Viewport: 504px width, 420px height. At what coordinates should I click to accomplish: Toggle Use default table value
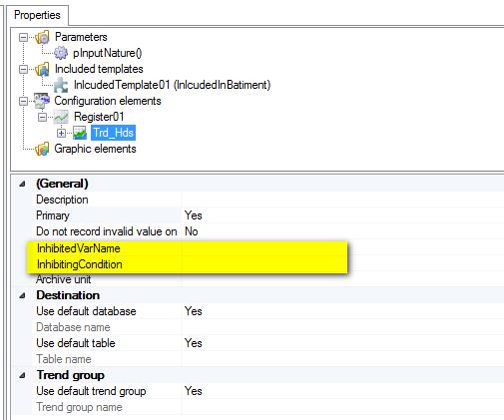[x=342, y=343]
